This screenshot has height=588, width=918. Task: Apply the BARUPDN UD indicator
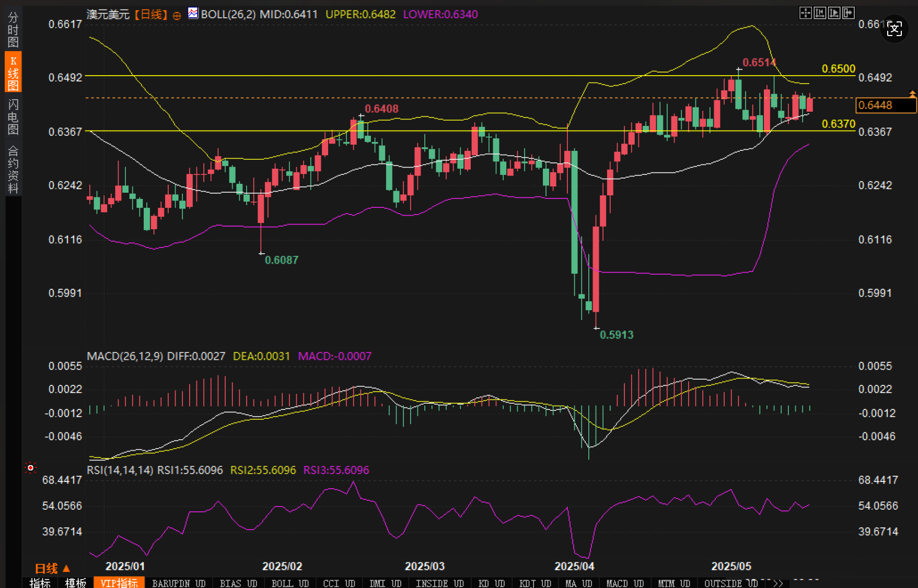point(179,583)
